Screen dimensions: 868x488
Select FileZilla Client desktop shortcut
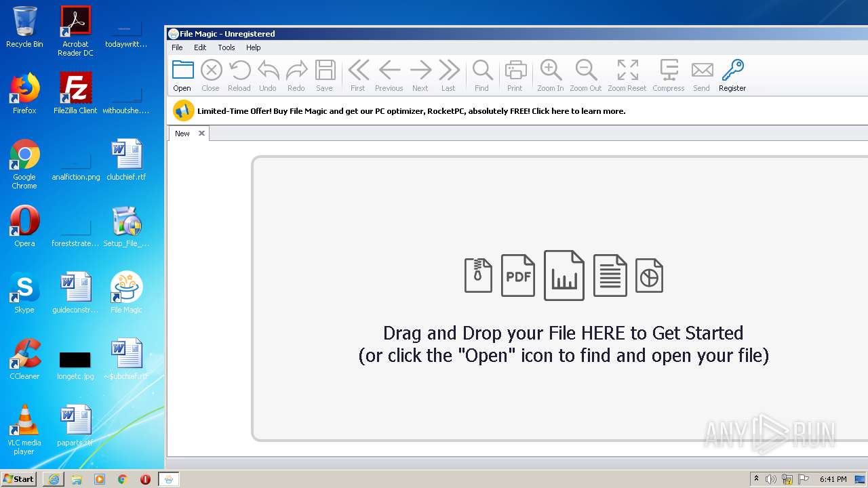tap(75, 94)
